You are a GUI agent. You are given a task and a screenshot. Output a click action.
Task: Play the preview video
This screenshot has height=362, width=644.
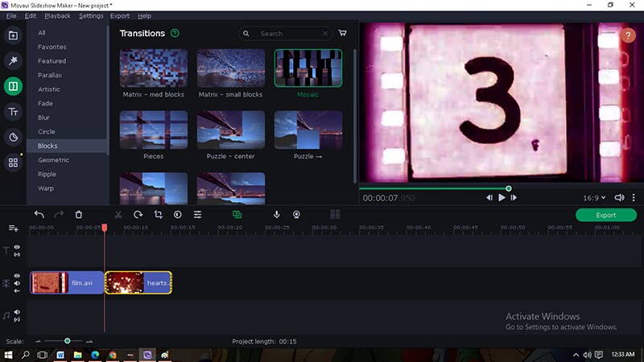pyautogui.click(x=502, y=197)
